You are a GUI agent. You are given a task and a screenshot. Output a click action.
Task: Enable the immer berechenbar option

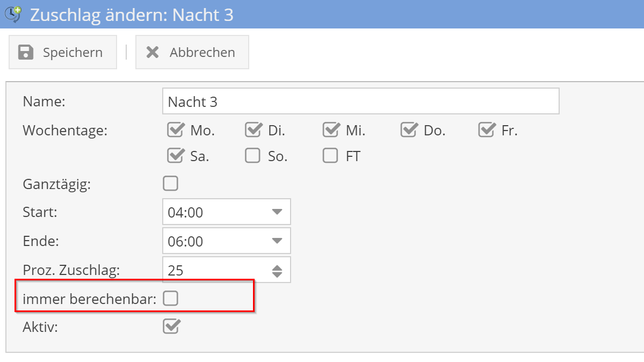(x=170, y=298)
